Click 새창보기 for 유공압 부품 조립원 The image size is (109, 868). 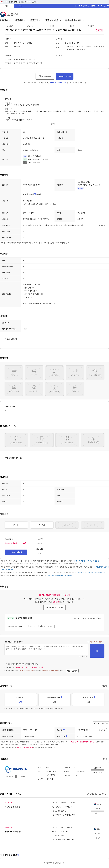click(x=98, y=813)
